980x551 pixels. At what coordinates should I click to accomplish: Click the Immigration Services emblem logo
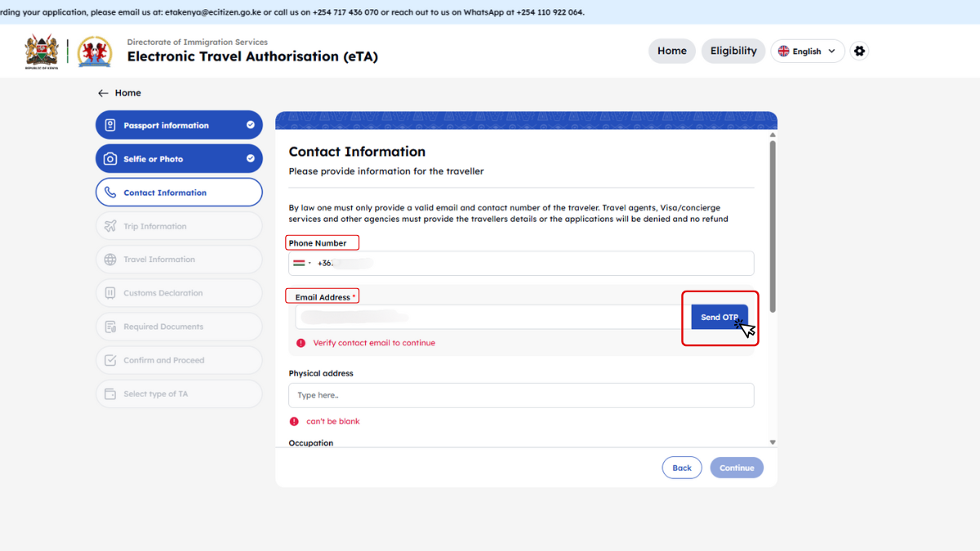point(95,51)
